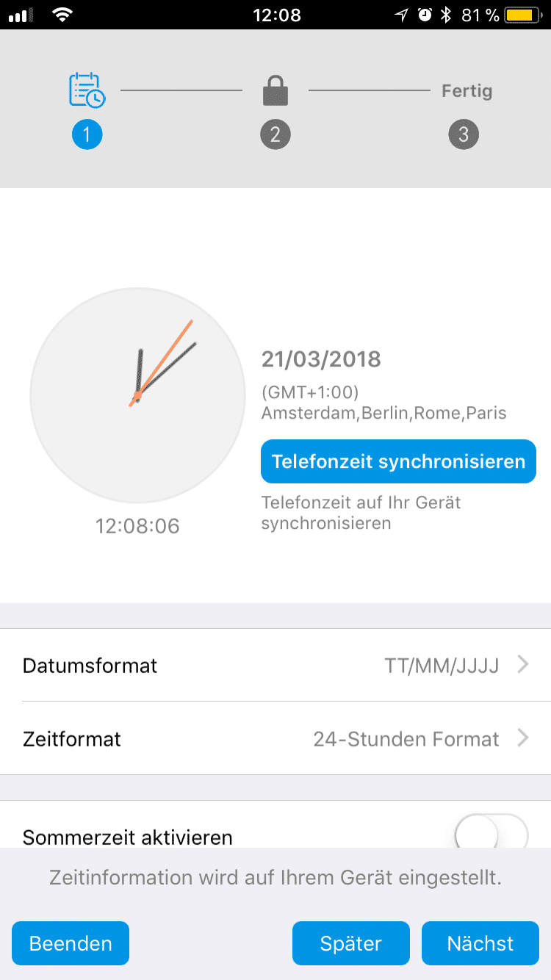551x980 pixels.
Task: Select the grey step 2 circle
Action: (275, 135)
